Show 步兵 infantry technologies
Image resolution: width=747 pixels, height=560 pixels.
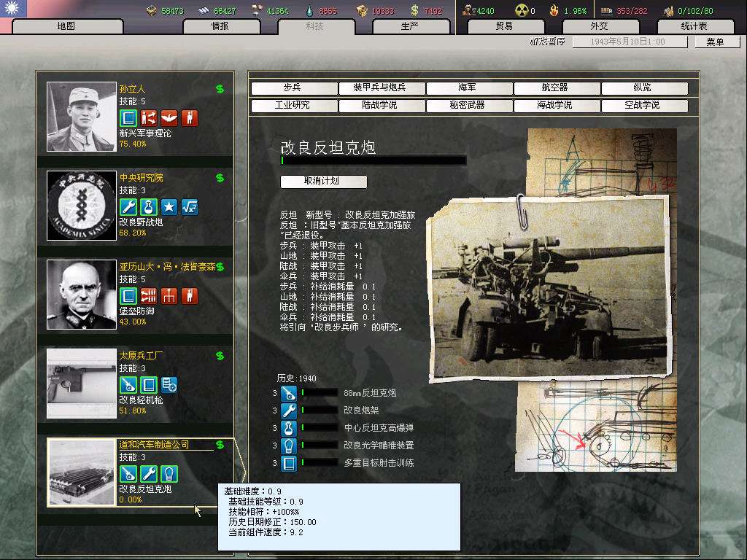point(294,88)
